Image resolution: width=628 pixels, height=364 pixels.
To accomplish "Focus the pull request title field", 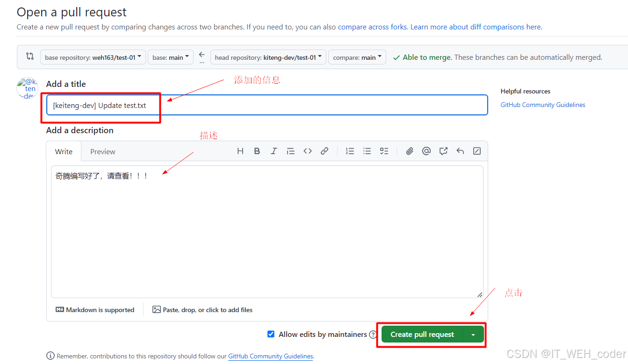I will pos(267,105).
